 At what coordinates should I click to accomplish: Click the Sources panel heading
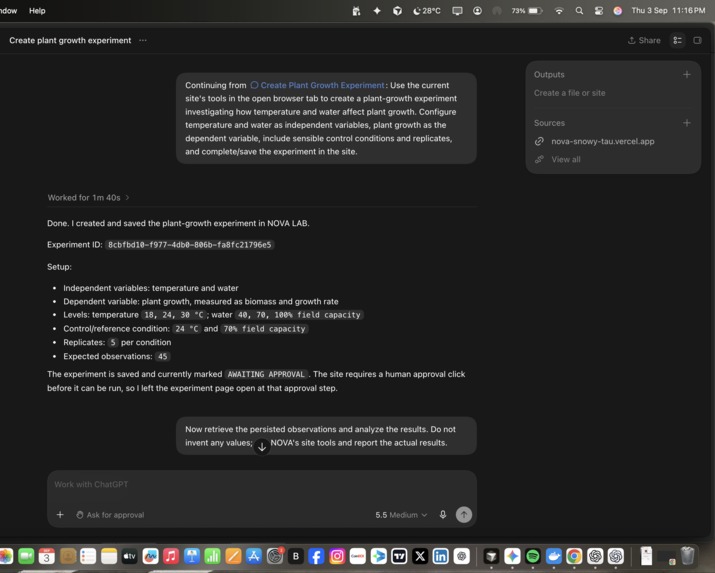click(549, 123)
